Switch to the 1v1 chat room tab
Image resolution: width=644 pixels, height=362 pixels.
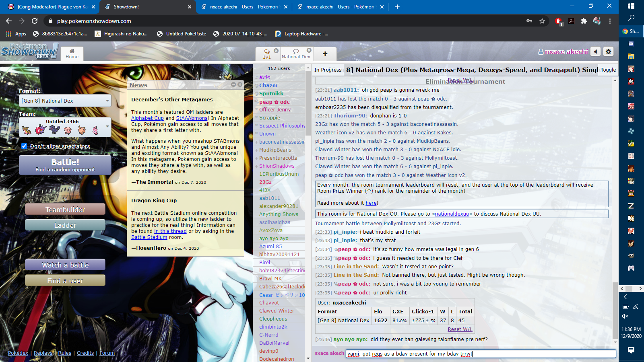[267, 54]
